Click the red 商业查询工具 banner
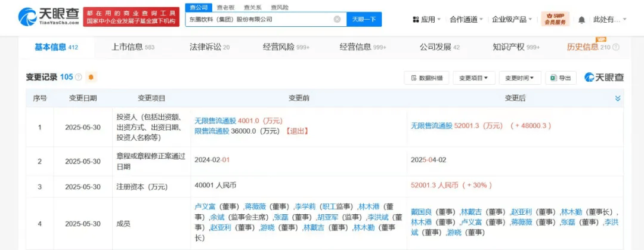 tap(131, 17)
